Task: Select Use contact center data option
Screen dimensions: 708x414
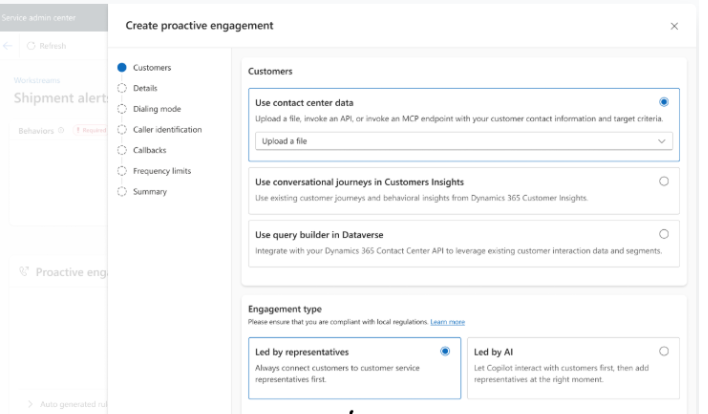Action: pos(664,102)
